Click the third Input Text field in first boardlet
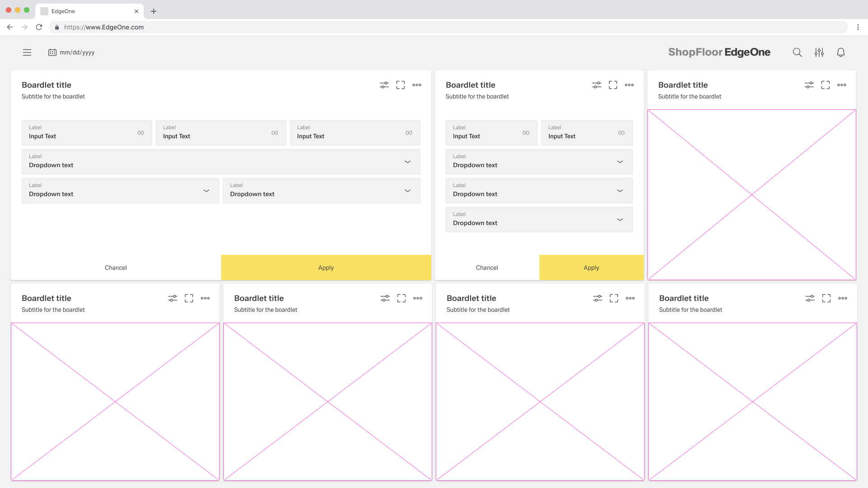Image resolution: width=868 pixels, height=488 pixels. (354, 133)
